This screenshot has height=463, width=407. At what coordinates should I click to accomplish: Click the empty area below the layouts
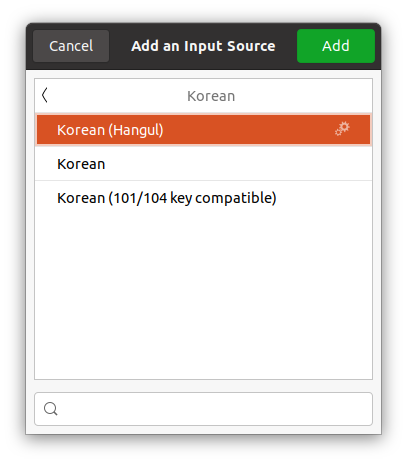[x=203, y=297]
